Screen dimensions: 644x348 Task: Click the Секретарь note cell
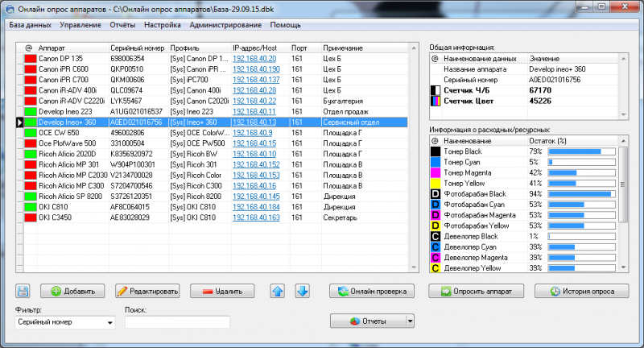pyautogui.click(x=340, y=217)
